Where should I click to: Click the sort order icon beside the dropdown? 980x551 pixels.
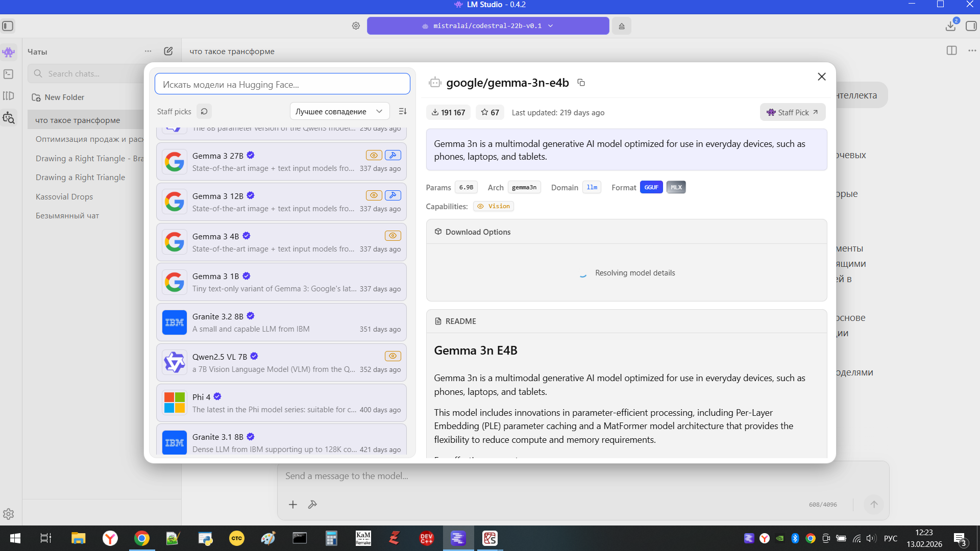point(403,111)
